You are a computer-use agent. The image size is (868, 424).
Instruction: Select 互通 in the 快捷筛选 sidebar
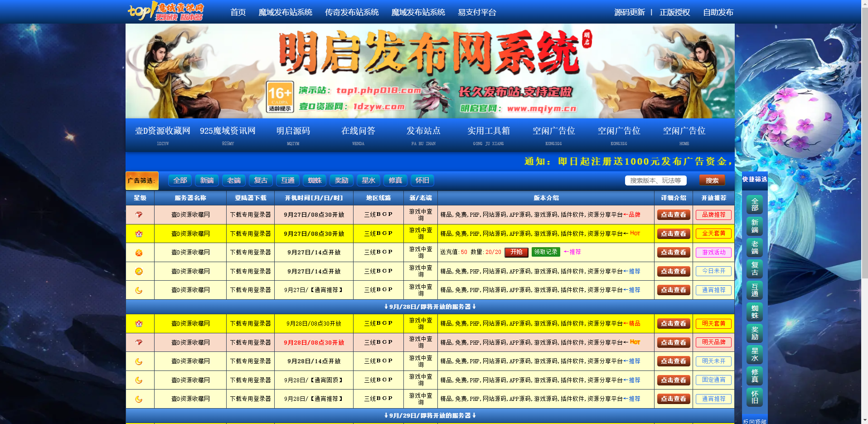(755, 290)
